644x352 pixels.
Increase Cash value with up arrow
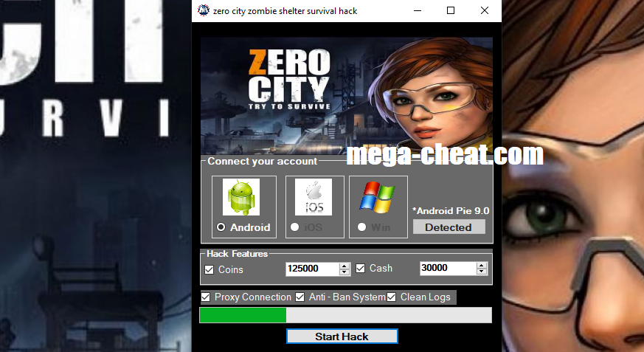tap(482, 266)
